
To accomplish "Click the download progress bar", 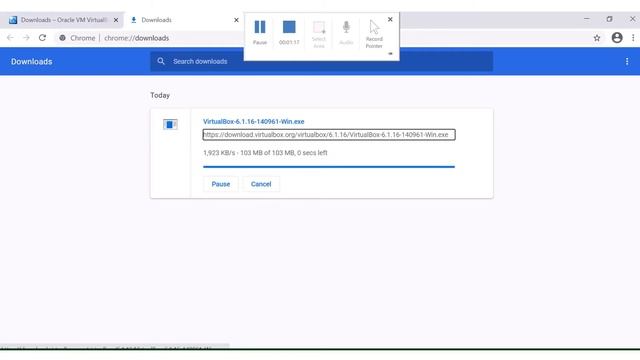I will [x=329, y=167].
